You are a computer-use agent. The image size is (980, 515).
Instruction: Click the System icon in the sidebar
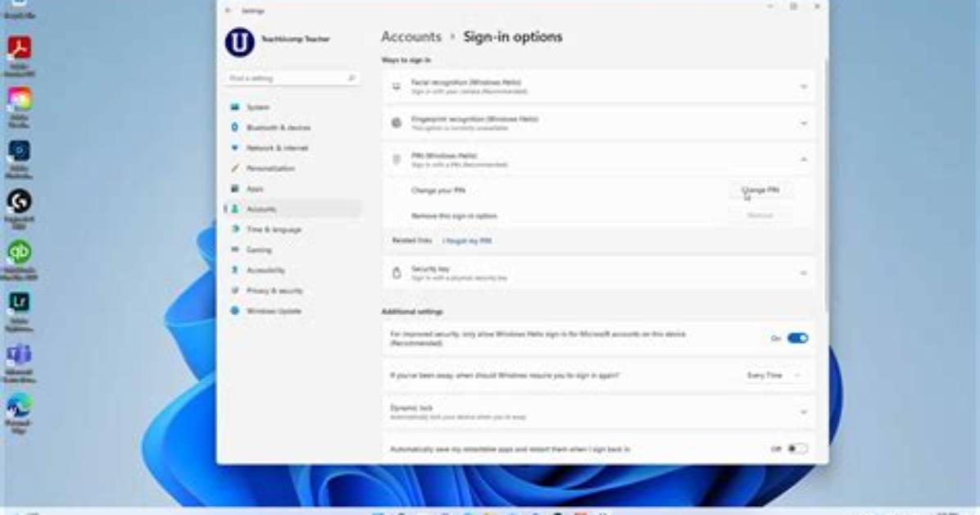[235, 107]
